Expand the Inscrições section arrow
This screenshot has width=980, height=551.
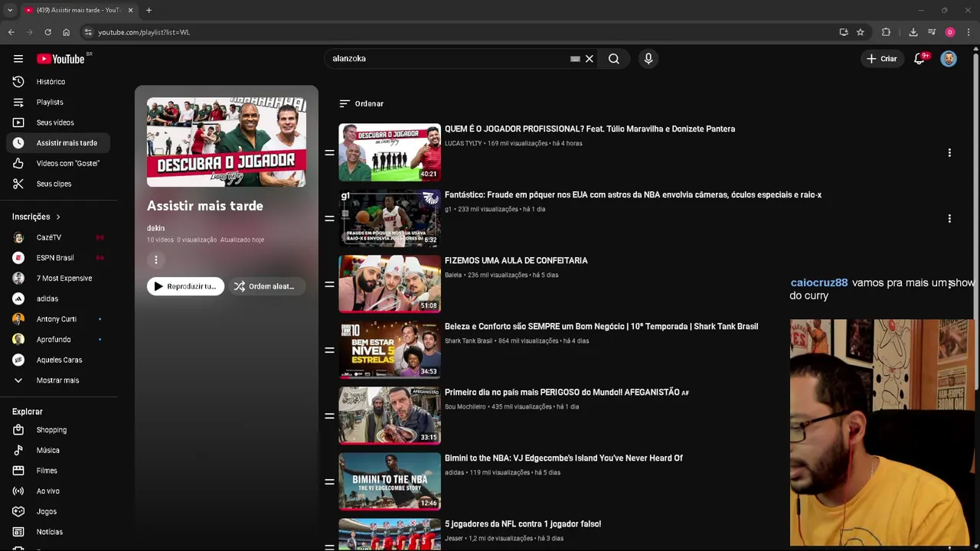coord(57,217)
